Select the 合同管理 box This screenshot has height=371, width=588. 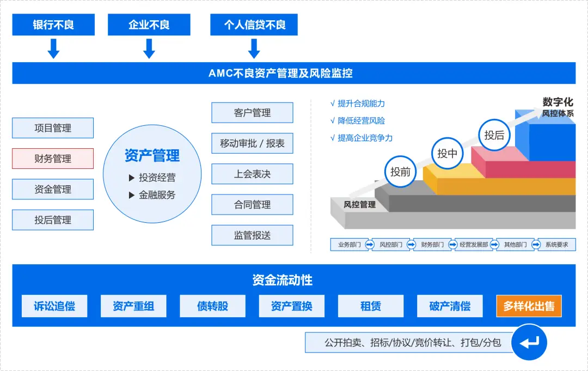[252, 204]
